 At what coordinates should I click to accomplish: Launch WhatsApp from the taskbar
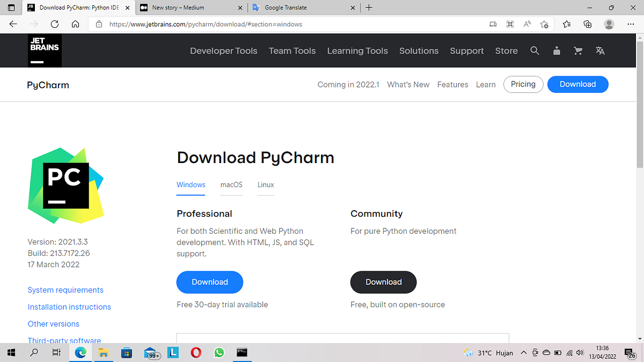[219, 352]
